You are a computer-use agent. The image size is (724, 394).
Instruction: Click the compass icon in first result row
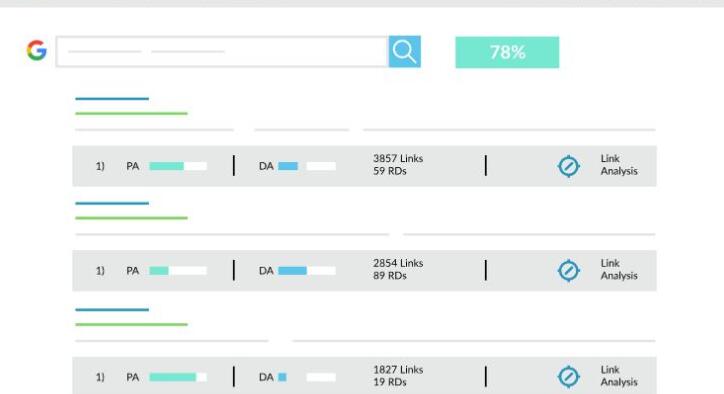[568, 166]
